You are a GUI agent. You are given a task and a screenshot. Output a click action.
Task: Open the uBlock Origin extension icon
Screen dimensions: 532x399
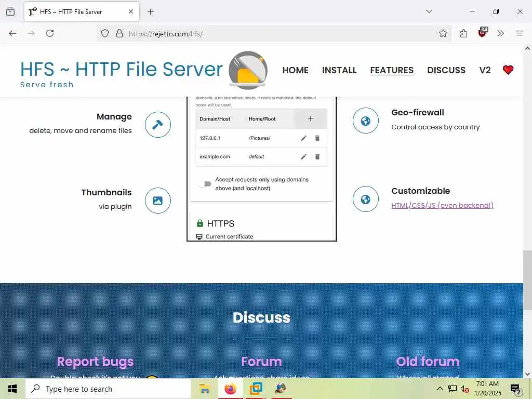point(483,33)
